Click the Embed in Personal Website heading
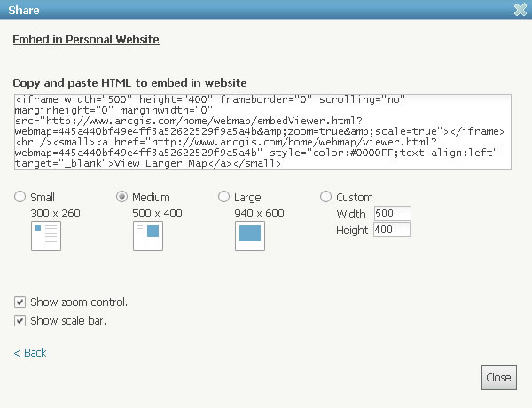This screenshot has width=532, height=408. pos(85,40)
